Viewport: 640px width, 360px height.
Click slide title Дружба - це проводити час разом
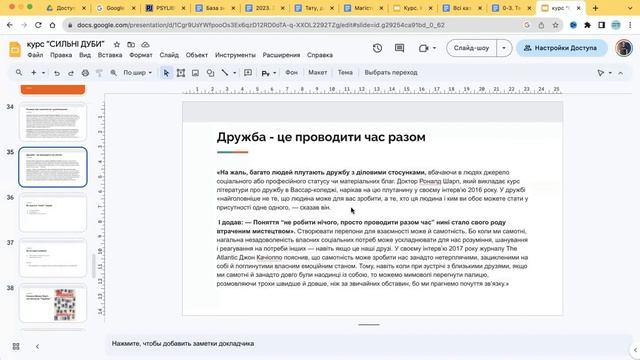click(321, 137)
